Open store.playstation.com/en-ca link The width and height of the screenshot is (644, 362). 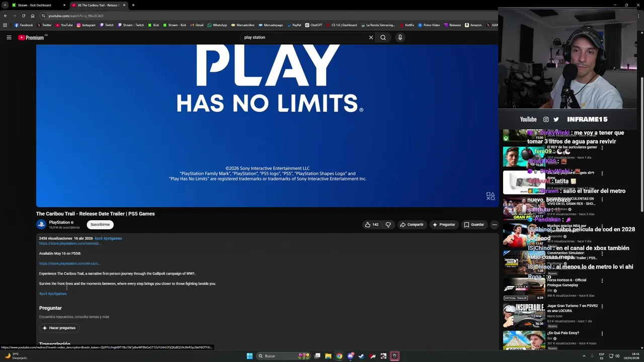[x=69, y=263]
